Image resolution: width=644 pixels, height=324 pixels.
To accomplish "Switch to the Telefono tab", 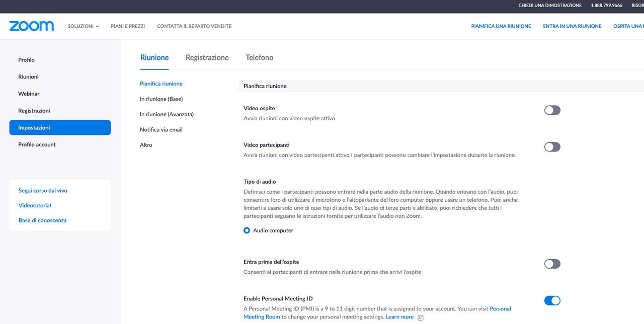I will point(259,57).
